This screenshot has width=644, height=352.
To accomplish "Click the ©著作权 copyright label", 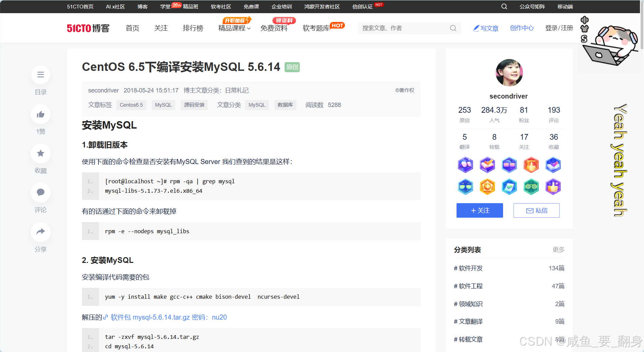I will point(405,90).
